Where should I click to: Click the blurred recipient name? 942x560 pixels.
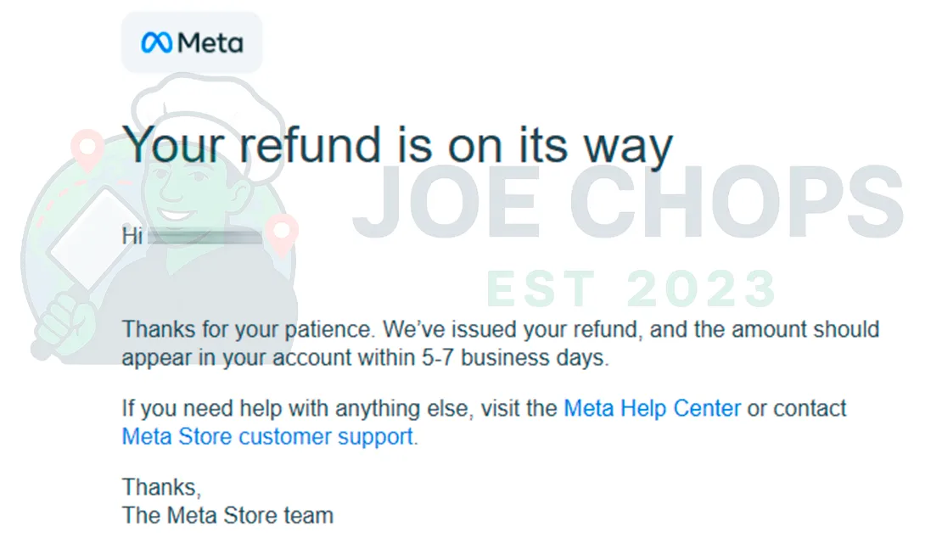pyautogui.click(x=204, y=236)
